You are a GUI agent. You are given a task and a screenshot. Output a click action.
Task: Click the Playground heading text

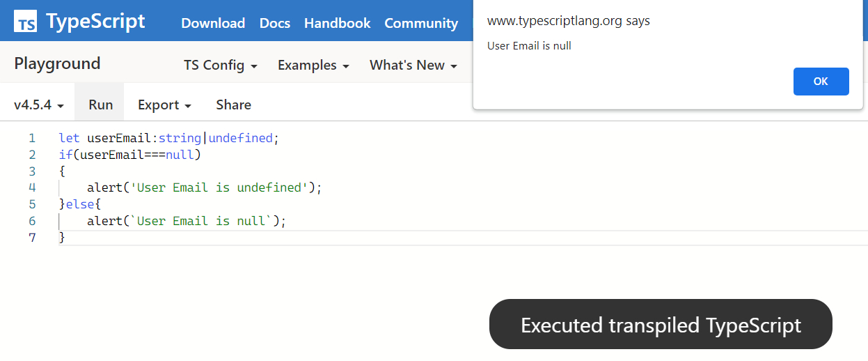(x=57, y=63)
